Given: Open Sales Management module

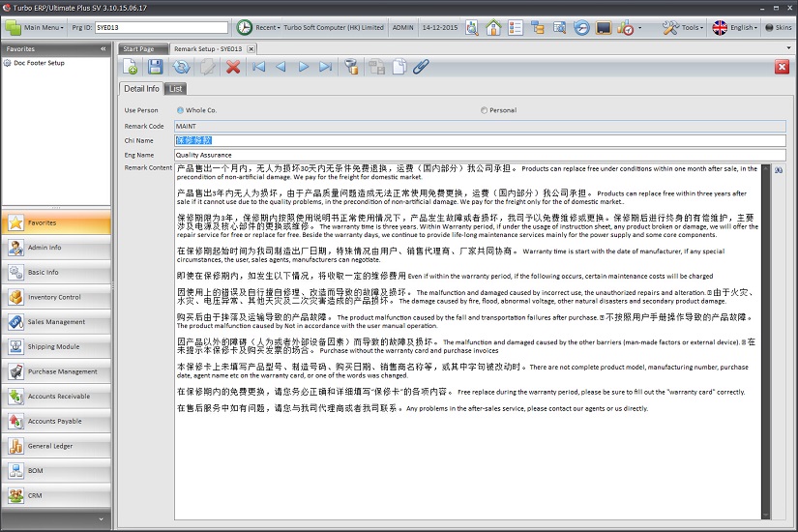Looking at the screenshot, I should [56, 322].
